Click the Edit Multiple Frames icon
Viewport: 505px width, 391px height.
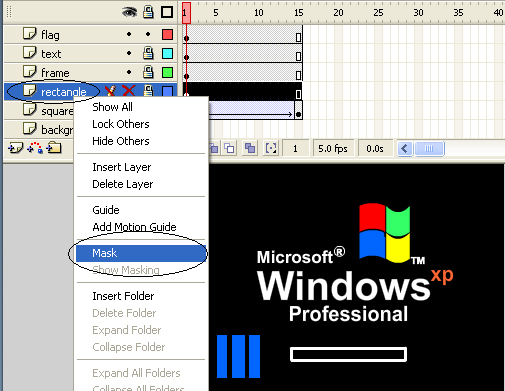point(250,148)
